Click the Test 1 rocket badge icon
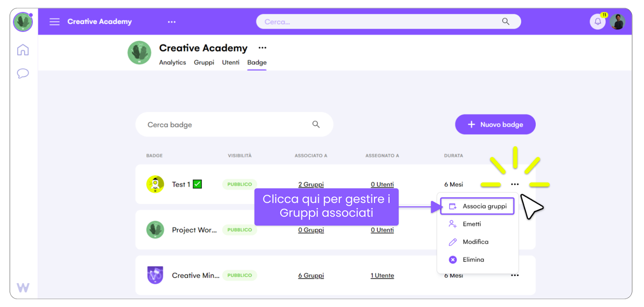This screenshot has height=307, width=644. (x=155, y=184)
